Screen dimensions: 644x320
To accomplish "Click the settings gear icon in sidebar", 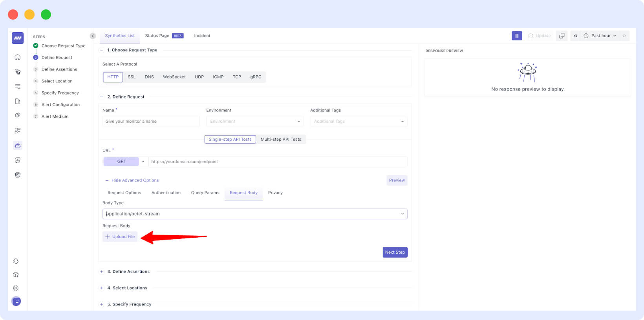I will (16, 288).
